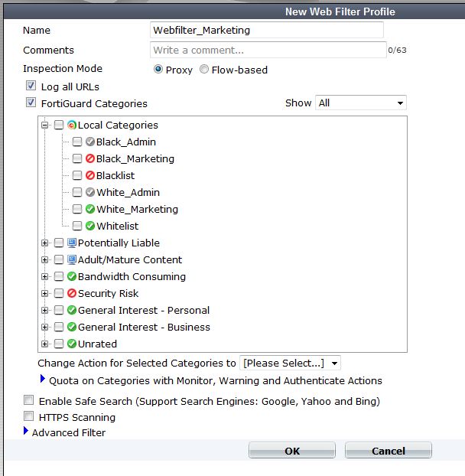This screenshot has width=465, height=476.
Task: Enable Safe Search checkbox
Action: (28, 400)
